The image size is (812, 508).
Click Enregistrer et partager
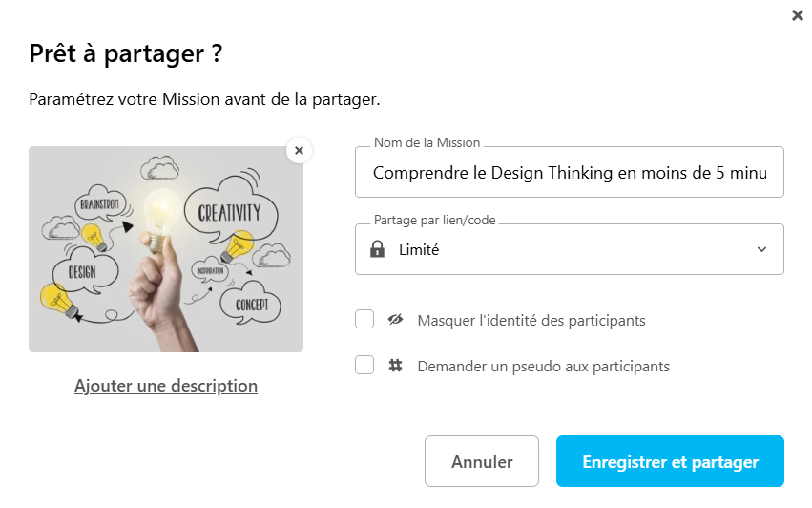click(670, 462)
